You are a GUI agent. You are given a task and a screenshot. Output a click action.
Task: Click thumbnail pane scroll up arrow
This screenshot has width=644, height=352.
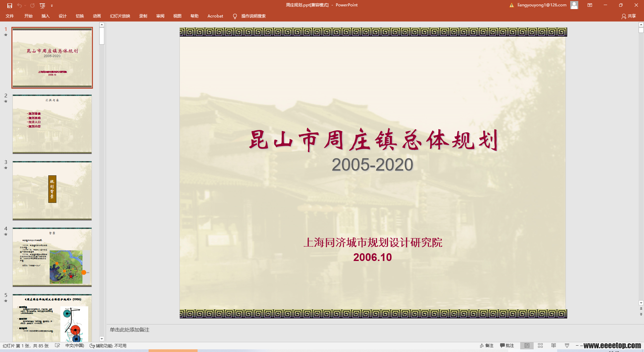coord(102,25)
